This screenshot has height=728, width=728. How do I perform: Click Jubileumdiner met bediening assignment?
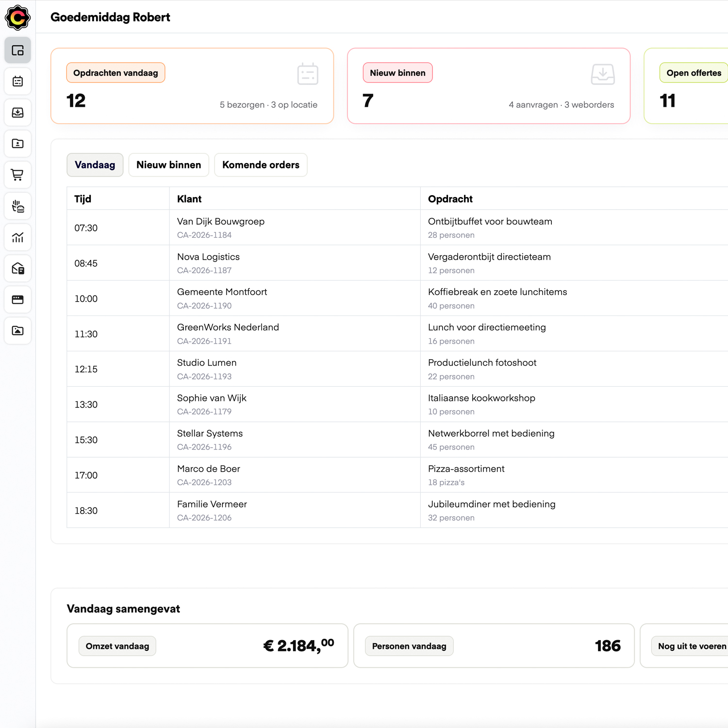point(492,504)
